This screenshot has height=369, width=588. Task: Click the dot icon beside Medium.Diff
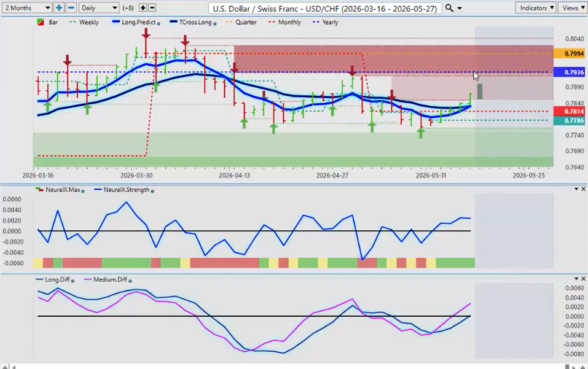point(130,281)
